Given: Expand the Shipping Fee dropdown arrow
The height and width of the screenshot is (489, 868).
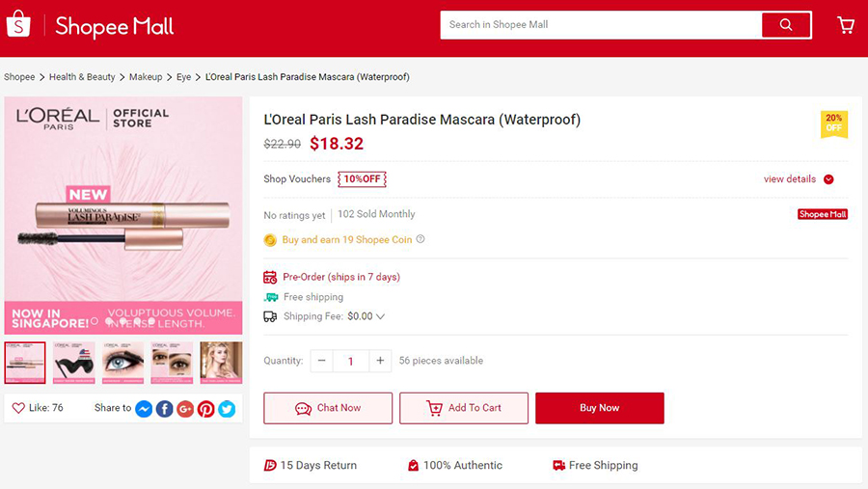Looking at the screenshot, I should [380, 316].
